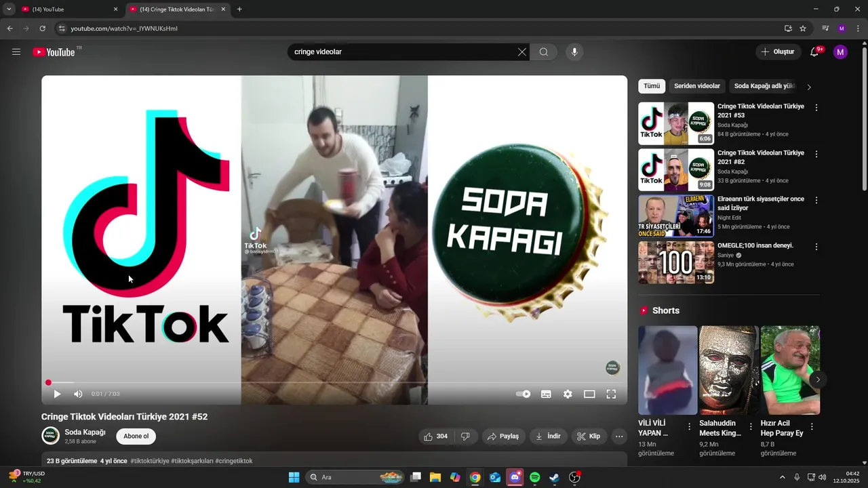Click the Oluştur create button
This screenshot has height=488, width=868.
[778, 52]
